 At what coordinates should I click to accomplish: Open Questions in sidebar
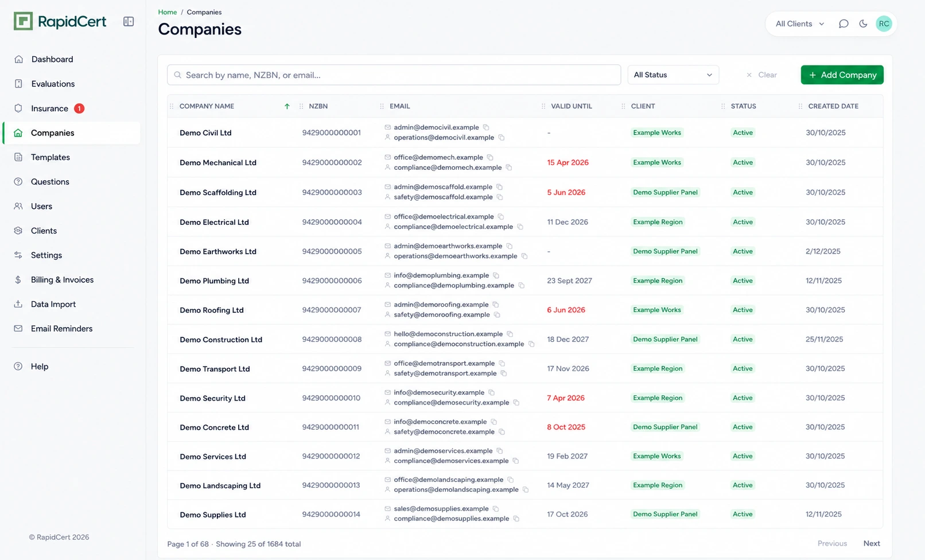pyautogui.click(x=50, y=182)
